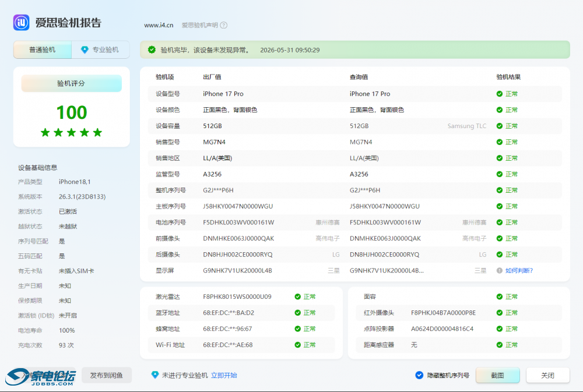Click green check icon for Wi-Fi 地址 result

(297, 345)
